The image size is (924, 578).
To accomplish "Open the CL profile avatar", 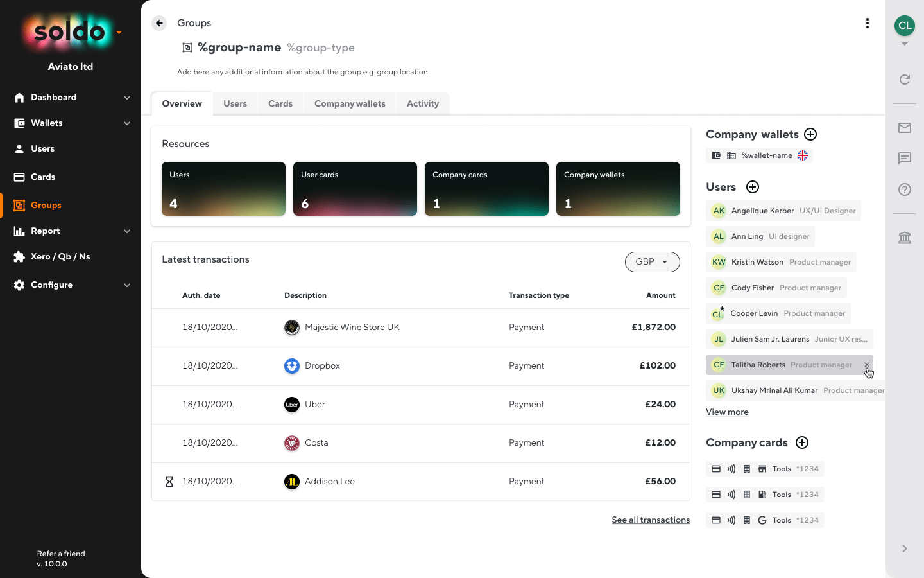I will (905, 26).
